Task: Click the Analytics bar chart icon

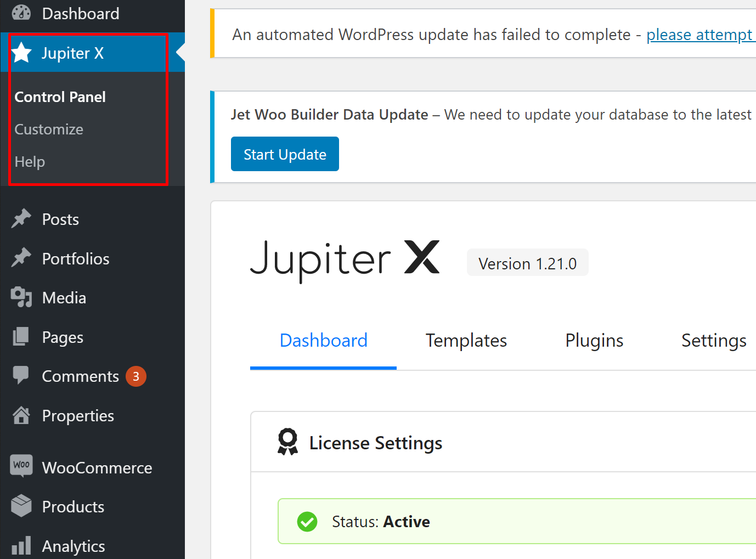Action: tap(21, 545)
